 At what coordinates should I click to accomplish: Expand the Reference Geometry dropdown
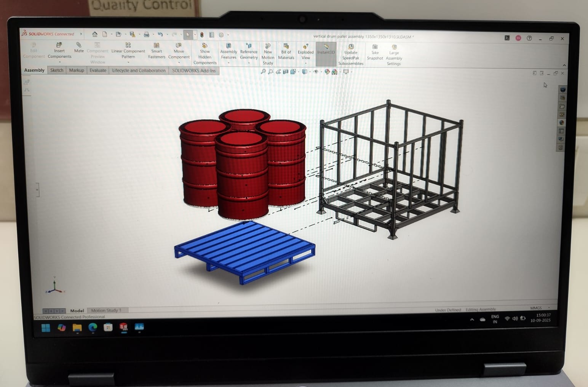coord(249,63)
